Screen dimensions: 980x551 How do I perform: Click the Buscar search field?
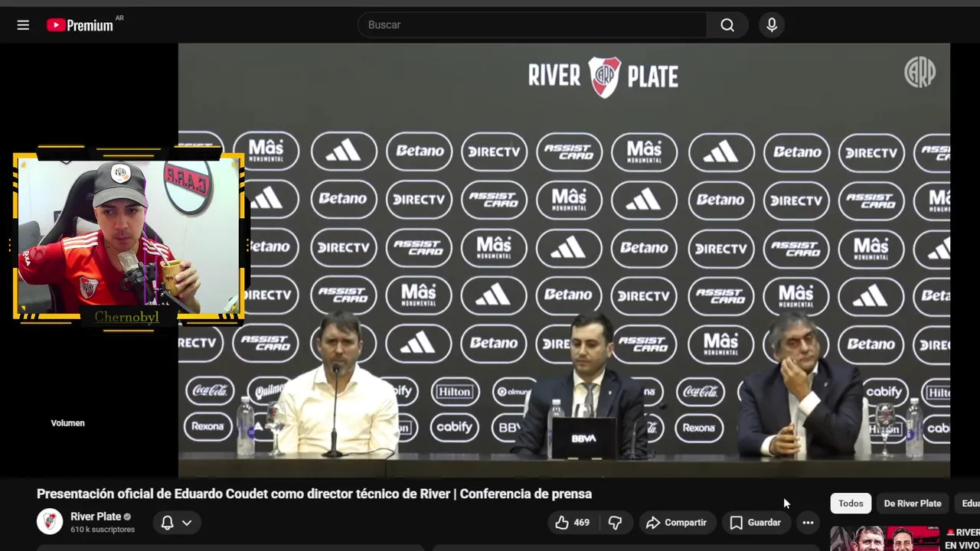click(532, 24)
